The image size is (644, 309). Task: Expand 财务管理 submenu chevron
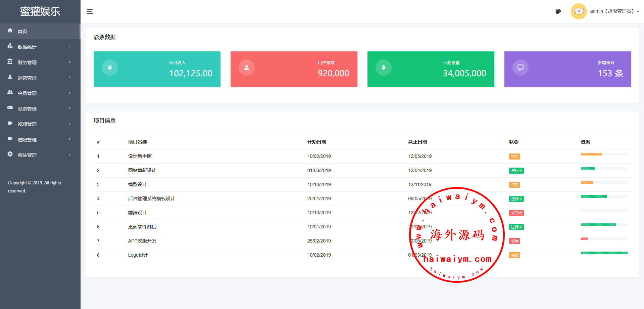click(x=70, y=62)
